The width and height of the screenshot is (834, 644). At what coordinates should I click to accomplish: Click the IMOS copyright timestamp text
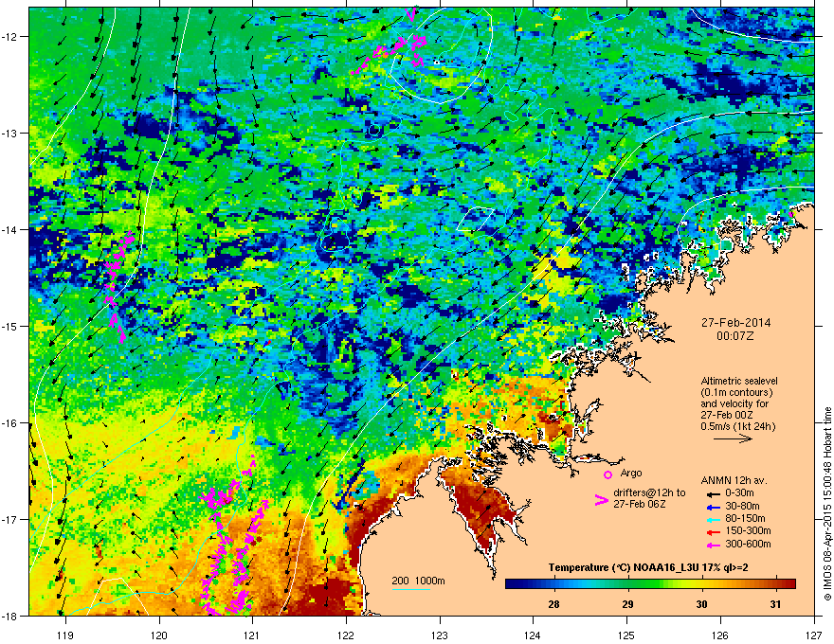827,504
